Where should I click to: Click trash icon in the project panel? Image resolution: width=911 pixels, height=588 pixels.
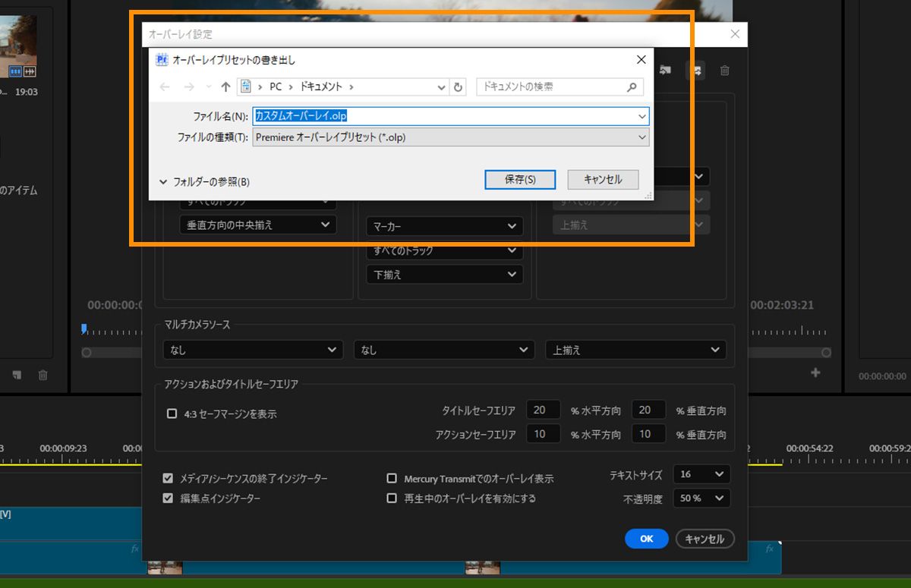tap(43, 375)
